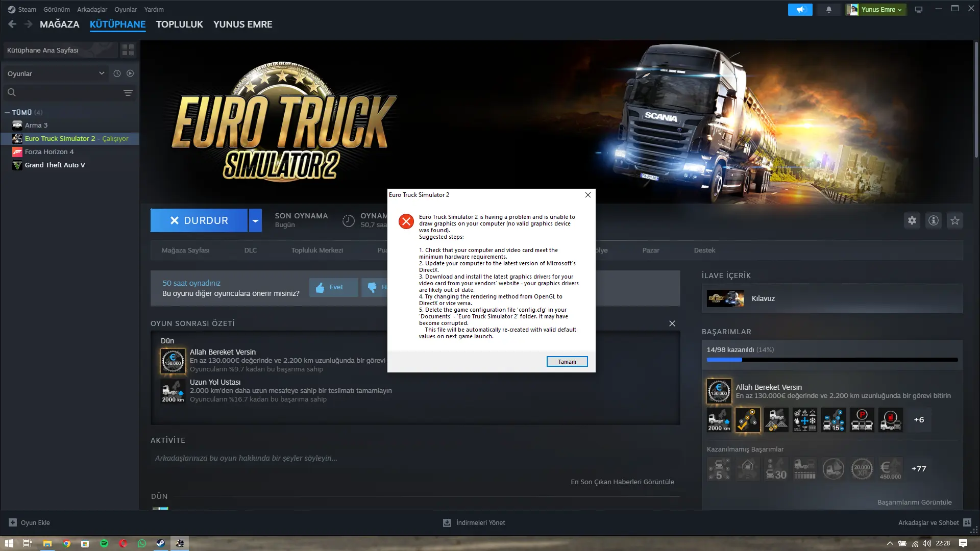Navigate forward with the right arrow

(x=28, y=24)
